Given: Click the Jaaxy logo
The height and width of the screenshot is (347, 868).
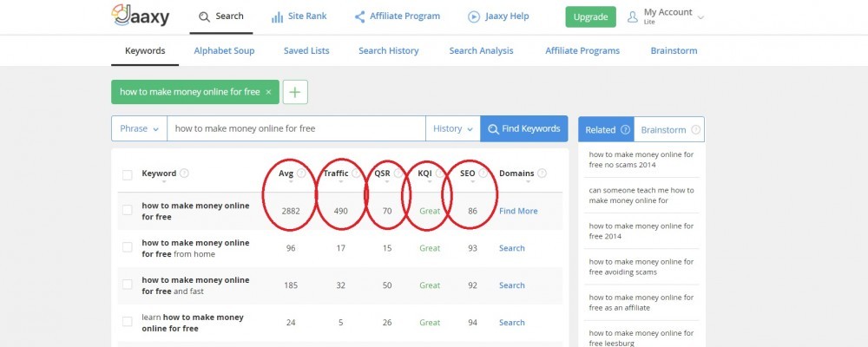Looking at the screenshot, I should (140, 16).
